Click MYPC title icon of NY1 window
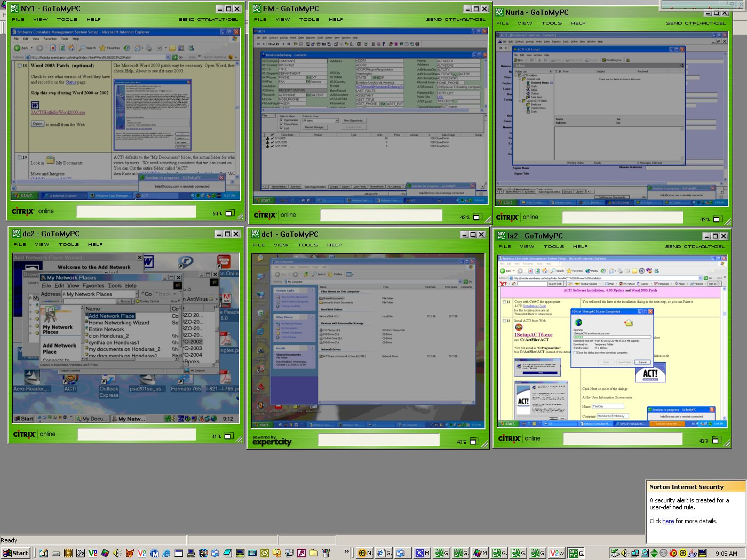This screenshot has width=747, height=560. [x=15, y=9]
